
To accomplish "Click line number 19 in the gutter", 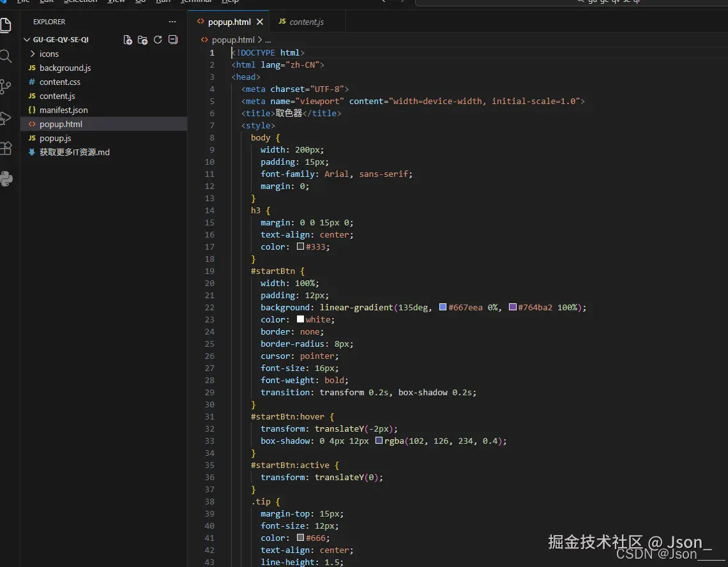I will point(209,271).
